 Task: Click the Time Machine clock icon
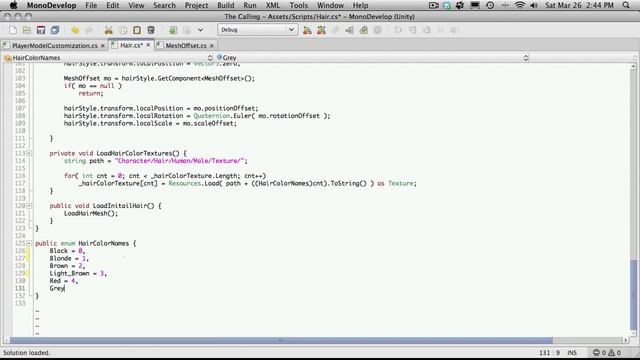pos(490,5)
